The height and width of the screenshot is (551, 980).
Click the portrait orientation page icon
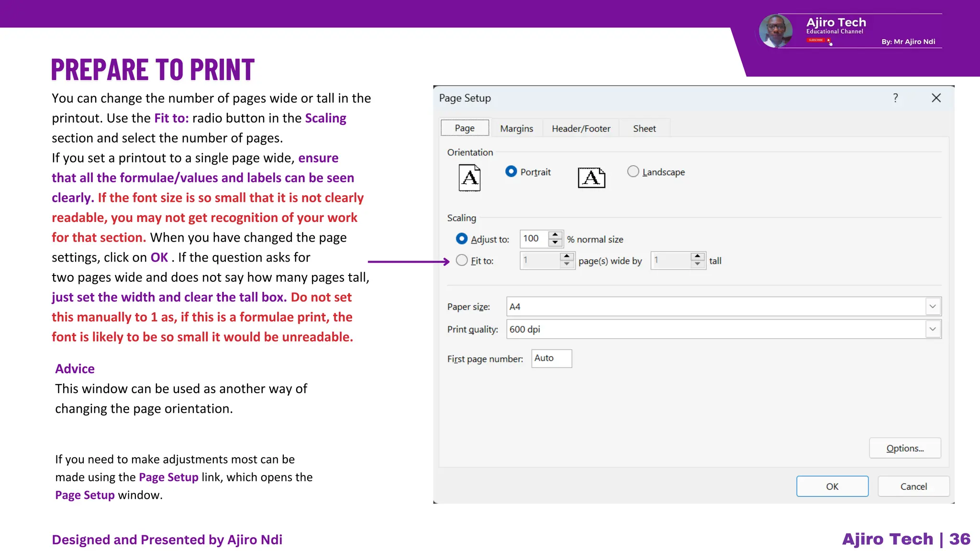469,177
